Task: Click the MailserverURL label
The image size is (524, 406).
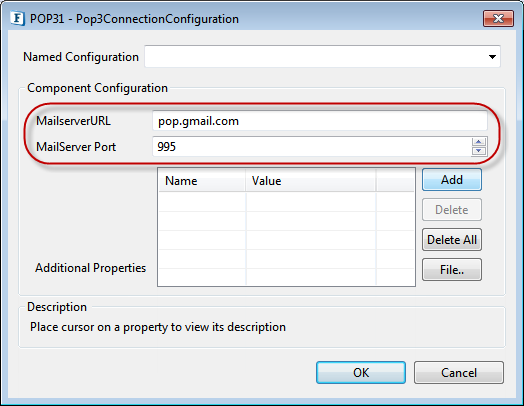Action: (73, 121)
